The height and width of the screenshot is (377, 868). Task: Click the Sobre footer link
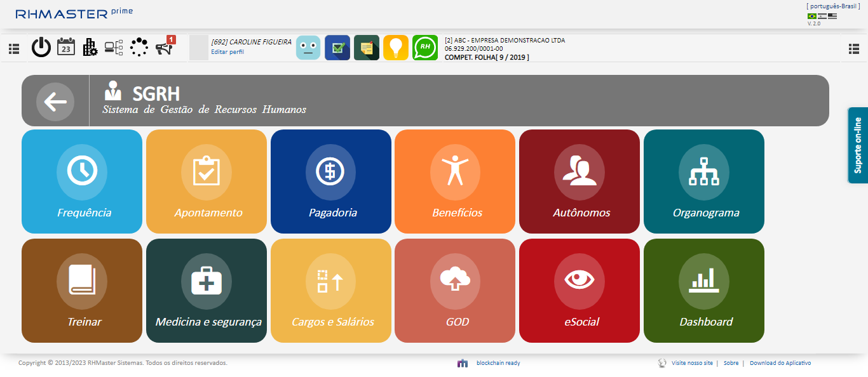tap(731, 363)
